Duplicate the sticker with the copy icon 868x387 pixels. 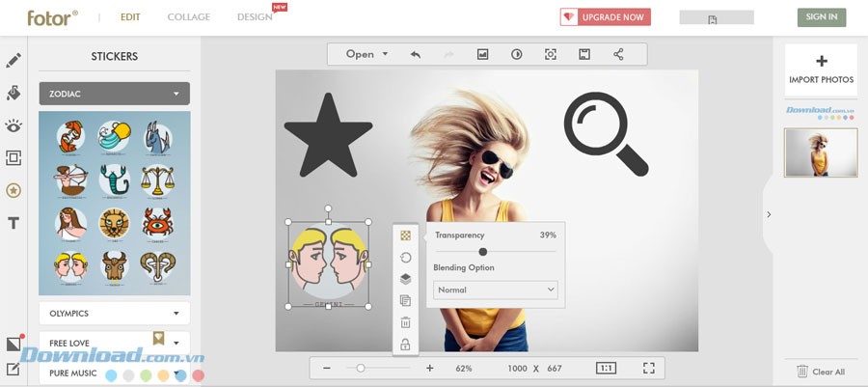pyautogui.click(x=405, y=301)
